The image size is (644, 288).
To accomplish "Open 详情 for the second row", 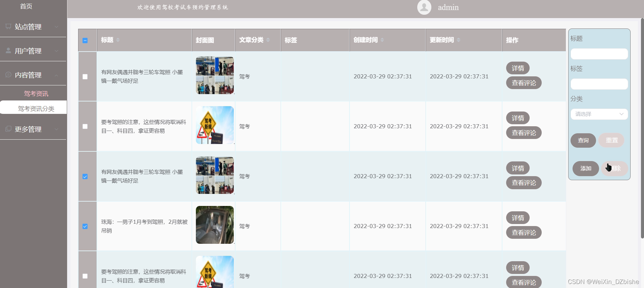I will point(518,118).
